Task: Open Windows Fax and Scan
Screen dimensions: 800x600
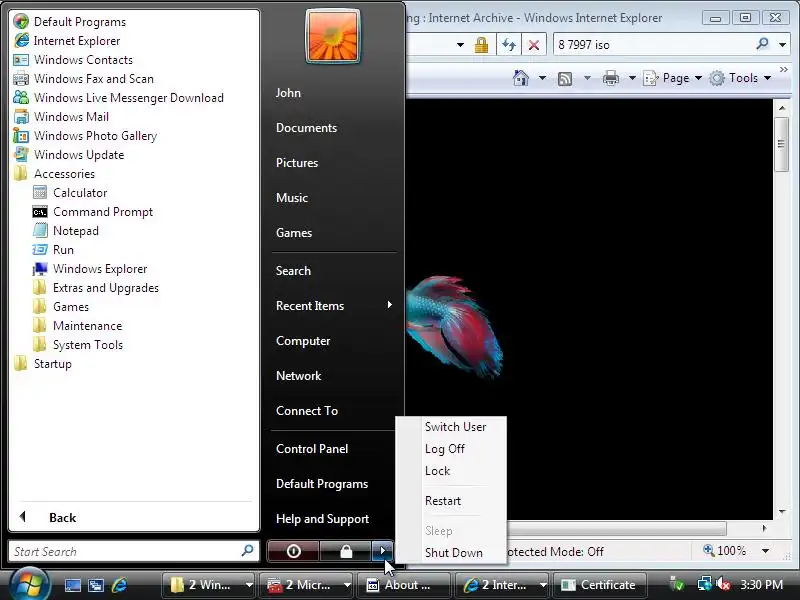Action: pos(83,79)
